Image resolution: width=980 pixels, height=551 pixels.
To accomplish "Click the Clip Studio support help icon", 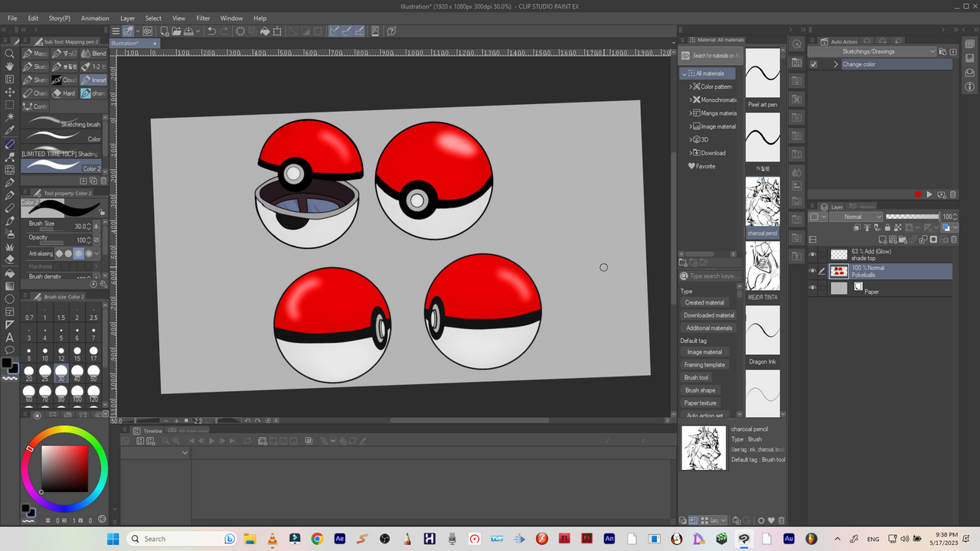I will click(391, 31).
